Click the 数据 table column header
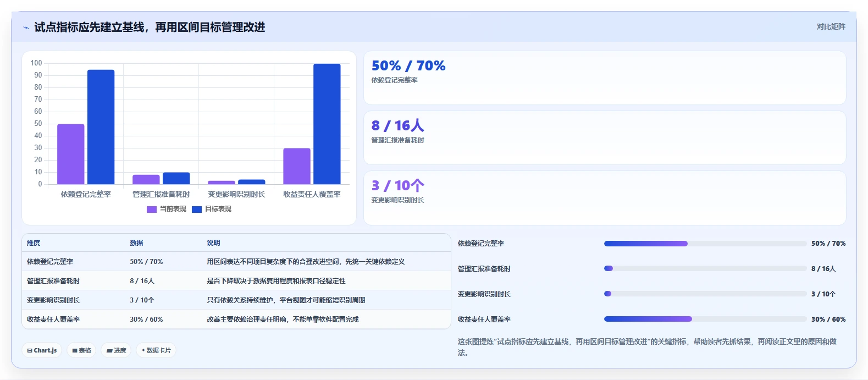Image resolution: width=868 pixels, height=380 pixels. pos(136,243)
